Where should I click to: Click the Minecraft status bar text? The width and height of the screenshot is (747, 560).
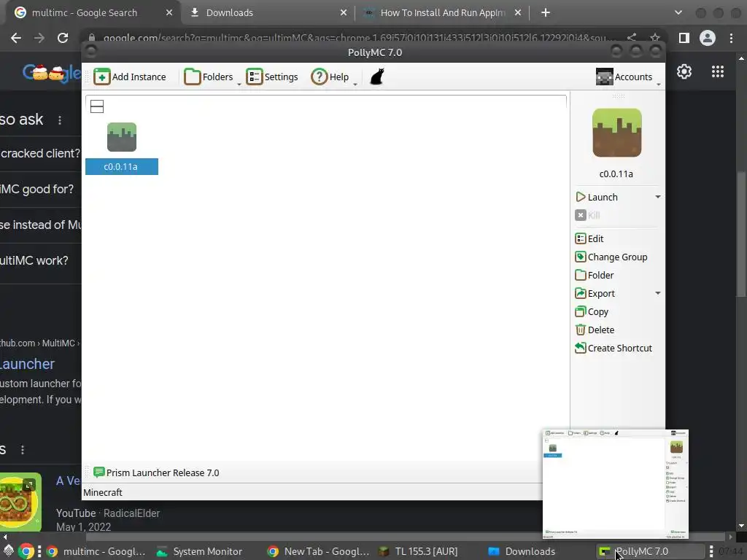(102, 492)
